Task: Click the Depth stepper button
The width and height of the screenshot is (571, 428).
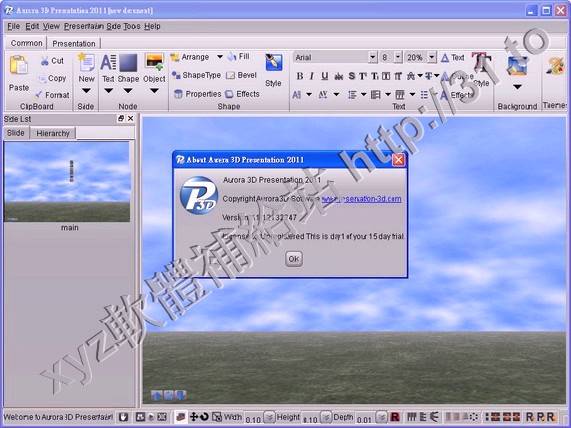Action: pyautogui.click(x=381, y=416)
